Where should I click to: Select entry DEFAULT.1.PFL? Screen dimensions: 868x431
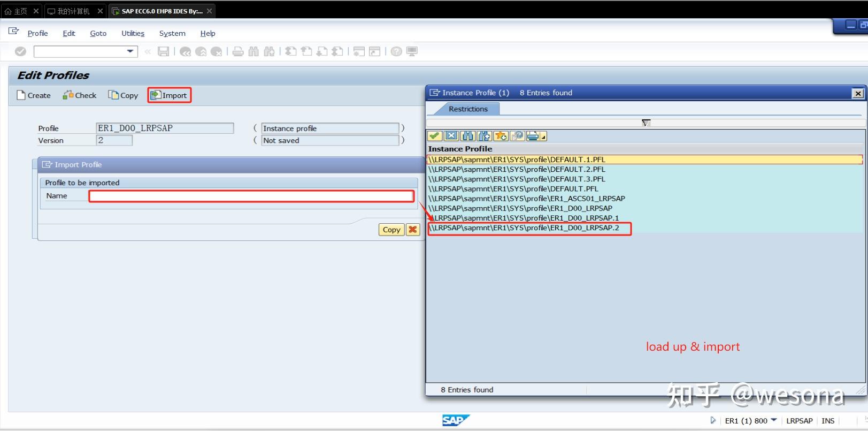click(x=644, y=160)
